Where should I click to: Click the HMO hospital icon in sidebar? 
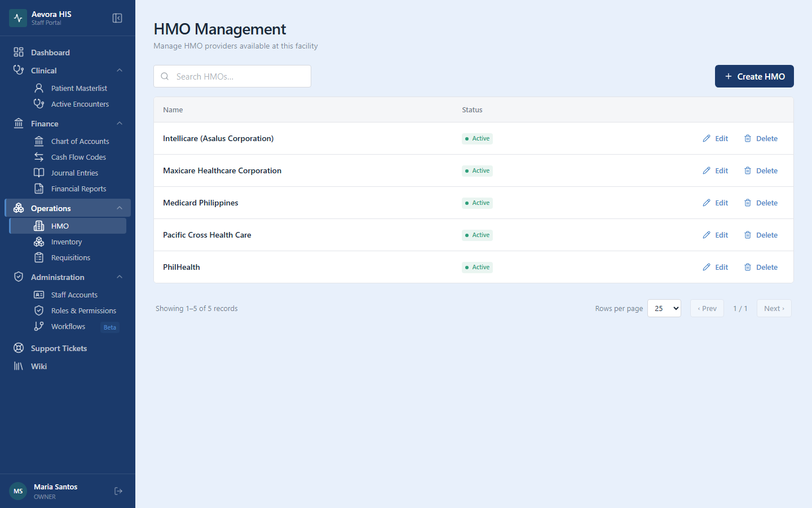[39, 226]
